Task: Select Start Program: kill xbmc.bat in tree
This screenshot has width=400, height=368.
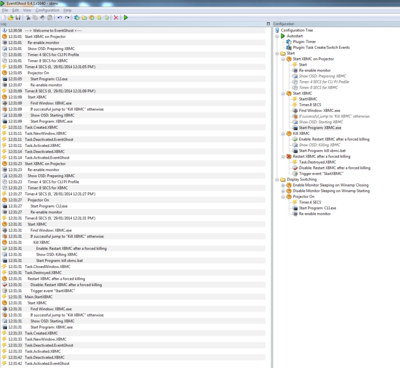Action: pyautogui.click(x=322, y=151)
